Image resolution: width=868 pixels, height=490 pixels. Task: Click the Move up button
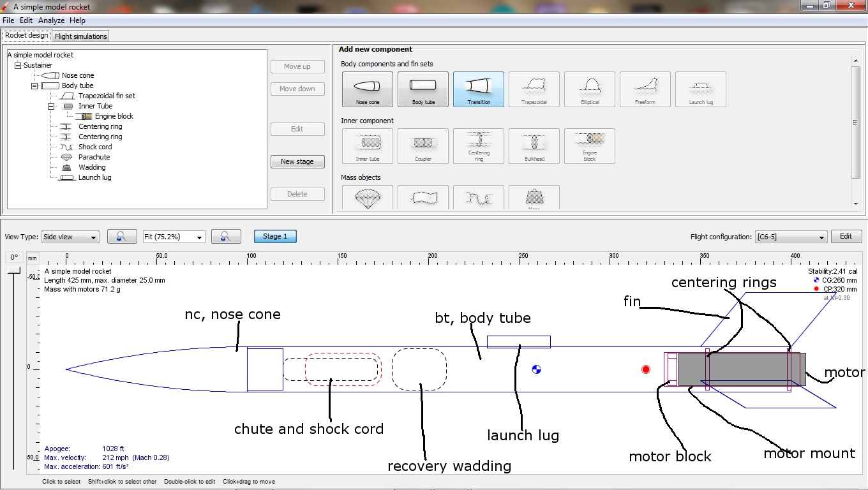pyautogui.click(x=297, y=66)
